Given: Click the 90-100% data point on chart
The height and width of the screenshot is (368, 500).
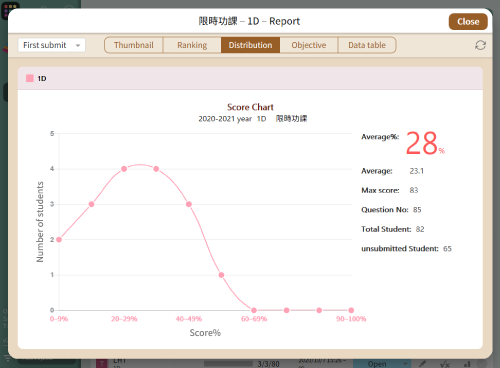Looking at the screenshot, I should [x=351, y=310].
